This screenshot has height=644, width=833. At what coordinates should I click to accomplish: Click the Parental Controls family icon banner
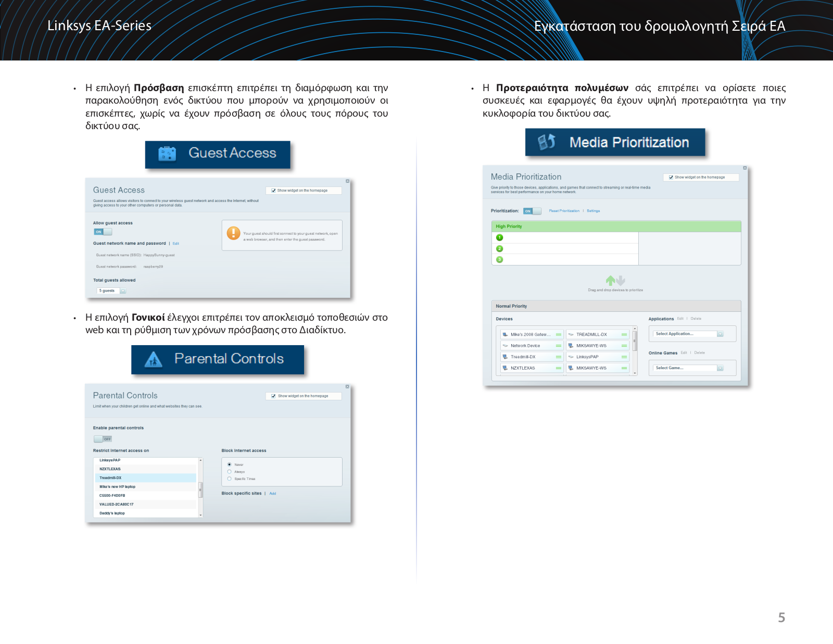point(217,360)
